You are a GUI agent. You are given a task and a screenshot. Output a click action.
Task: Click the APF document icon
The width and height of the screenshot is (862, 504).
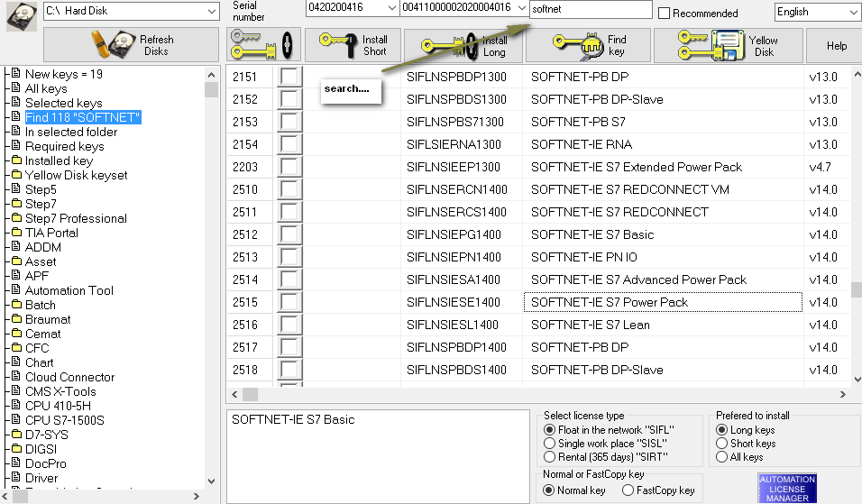click(x=16, y=275)
